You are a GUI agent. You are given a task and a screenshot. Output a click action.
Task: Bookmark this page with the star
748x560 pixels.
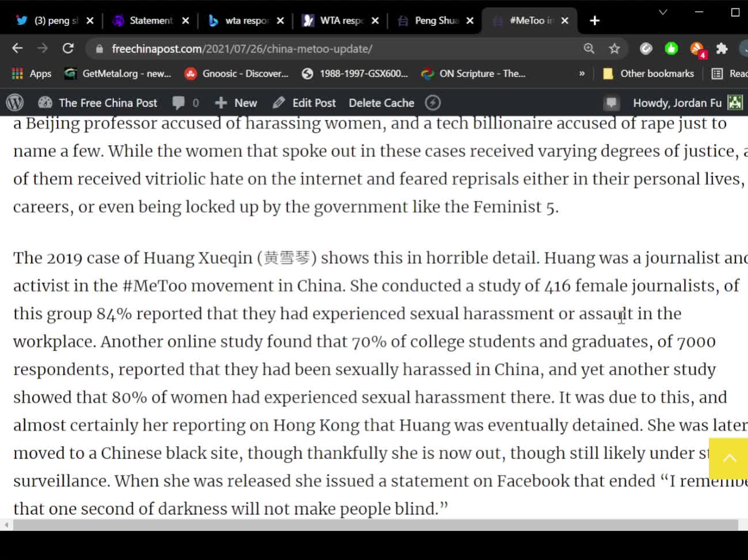(615, 49)
